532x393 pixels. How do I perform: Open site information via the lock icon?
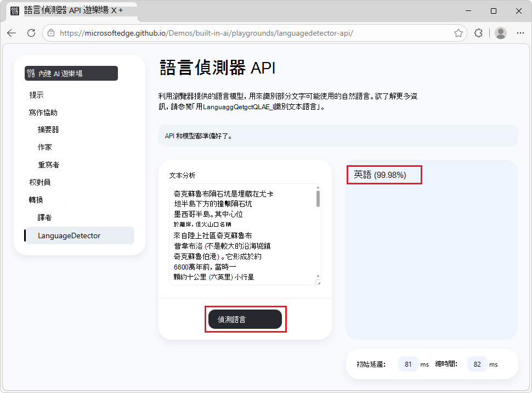coord(51,33)
